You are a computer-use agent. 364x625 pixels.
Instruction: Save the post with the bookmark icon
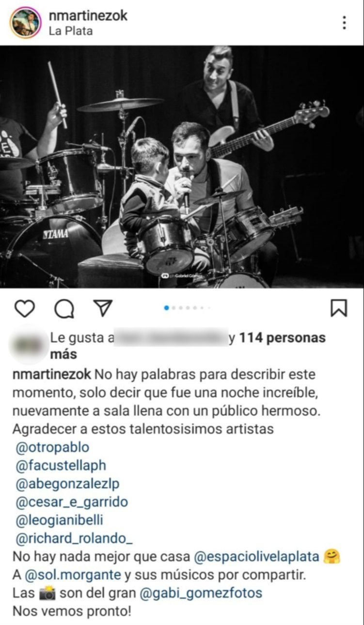(x=339, y=308)
